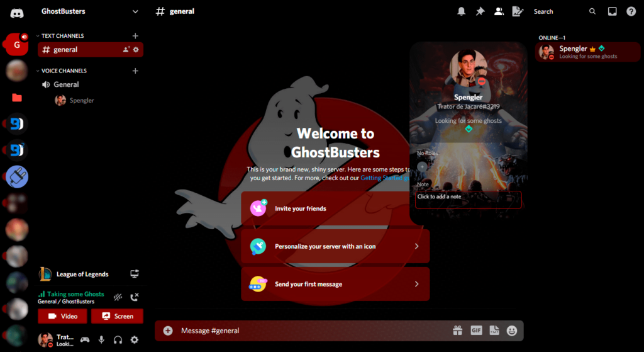Create a new text channel with plus icon
This screenshot has height=352, width=644.
pos(135,36)
